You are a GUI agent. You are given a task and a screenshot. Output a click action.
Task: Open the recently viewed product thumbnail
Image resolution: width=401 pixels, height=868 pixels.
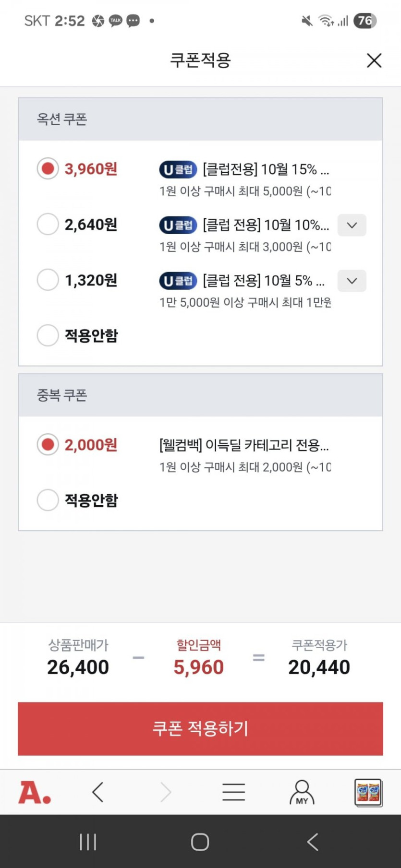pyautogui.click(x=368, y=792)
